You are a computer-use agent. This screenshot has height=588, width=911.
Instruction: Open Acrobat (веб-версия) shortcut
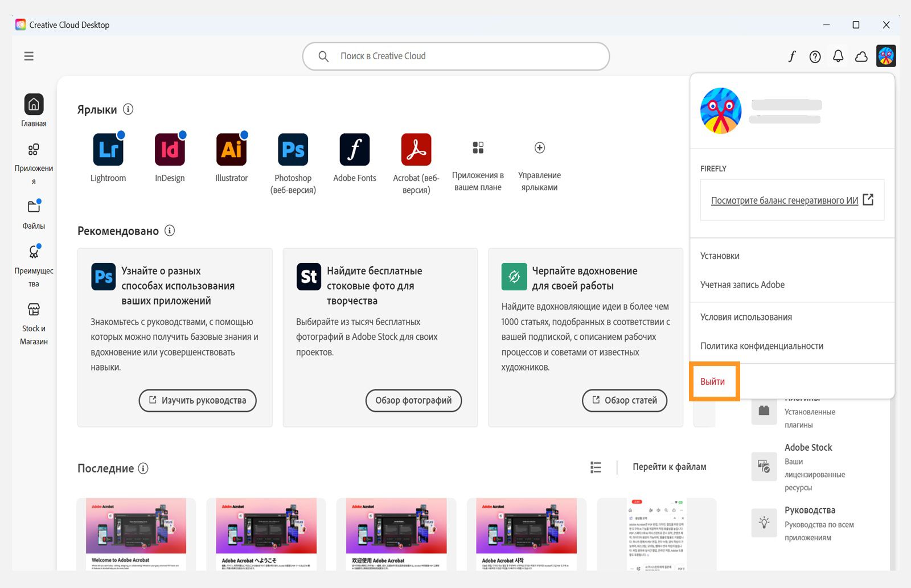[416, 149]
